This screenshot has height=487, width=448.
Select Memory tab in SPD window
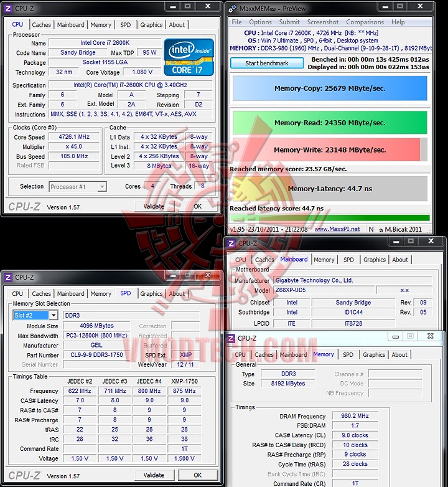pyautogui.click(x=101, y=293)
